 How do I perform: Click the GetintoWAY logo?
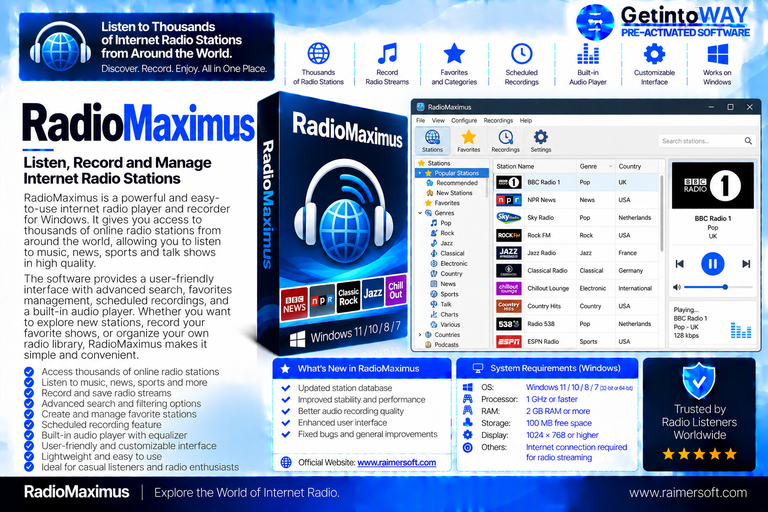pyautogui.click(x=663, y=22)
